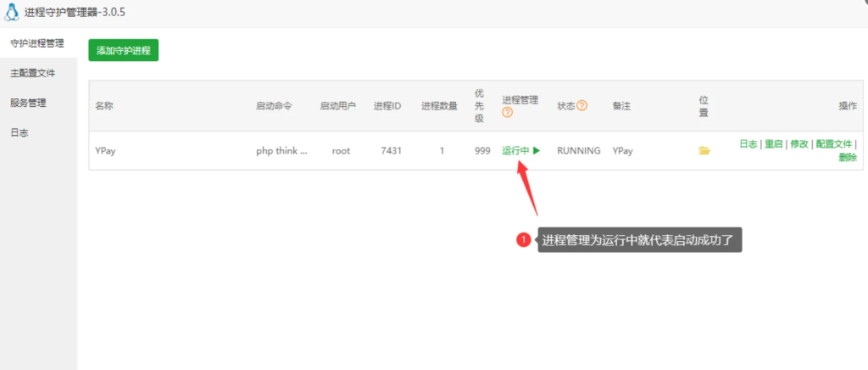Click the 优先级 column header

(x=480, y=106)
